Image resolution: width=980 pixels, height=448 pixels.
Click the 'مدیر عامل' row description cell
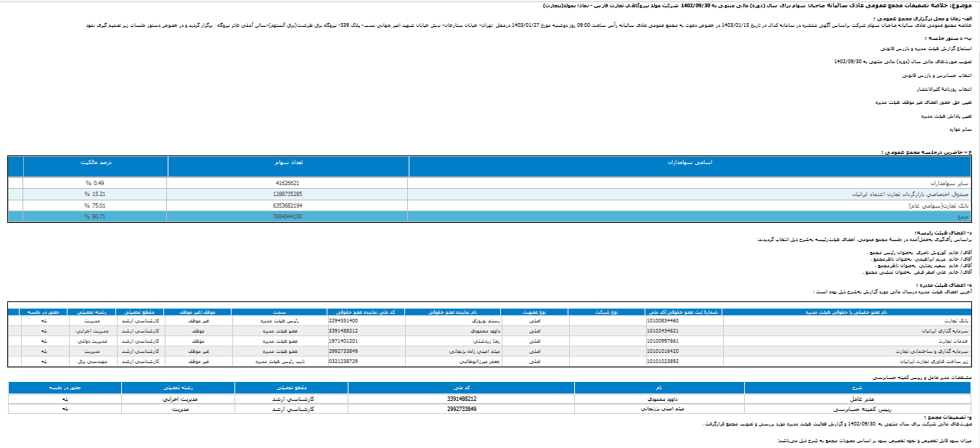857,399
